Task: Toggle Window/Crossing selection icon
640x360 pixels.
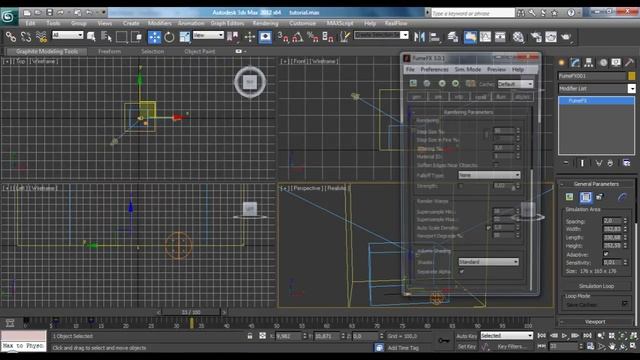Action: [136, 37]
